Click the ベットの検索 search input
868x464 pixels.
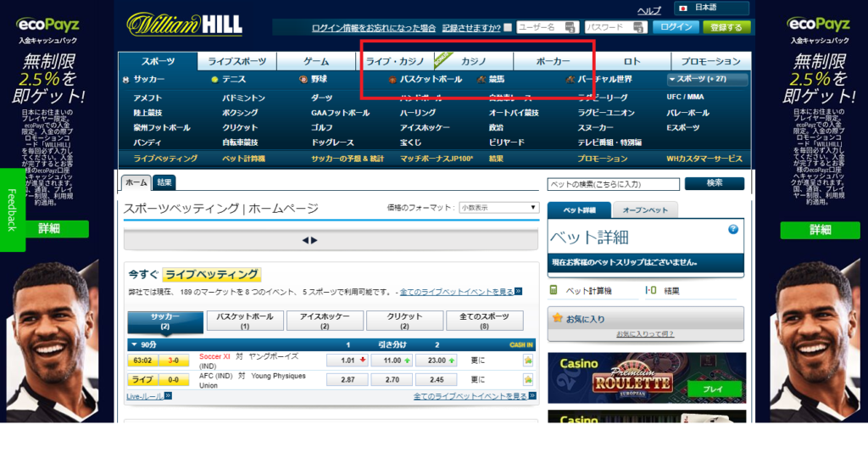614,184
